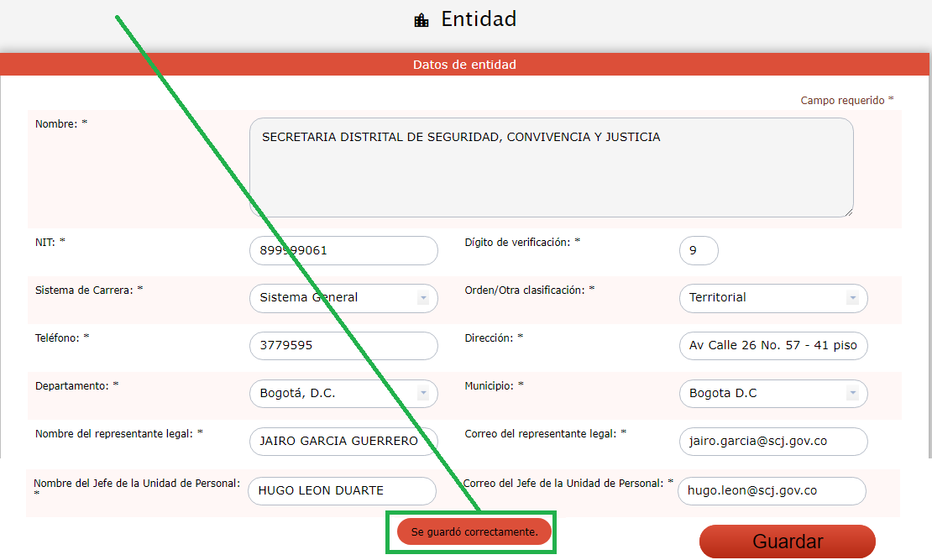Click the 'Campo requerido *' note
This screenshot has width=932, height=560.
[x=846, y=100]
